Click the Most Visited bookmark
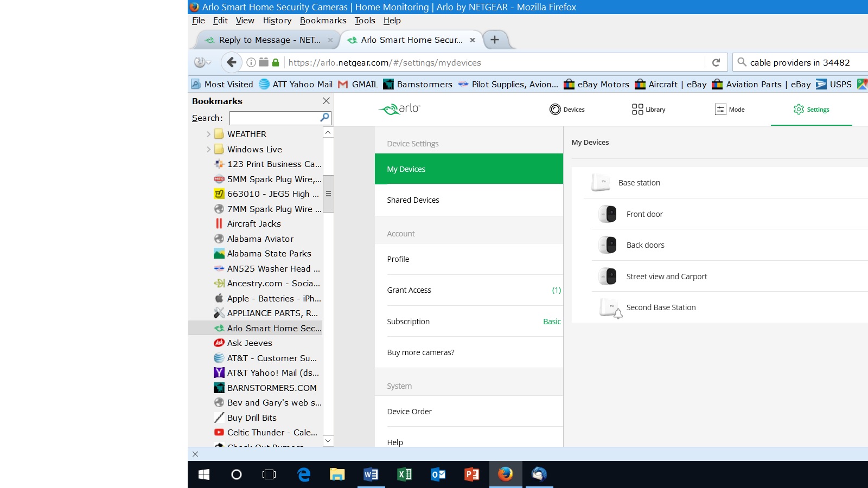Viewport: 868px width, 488px height. (222, 84)
